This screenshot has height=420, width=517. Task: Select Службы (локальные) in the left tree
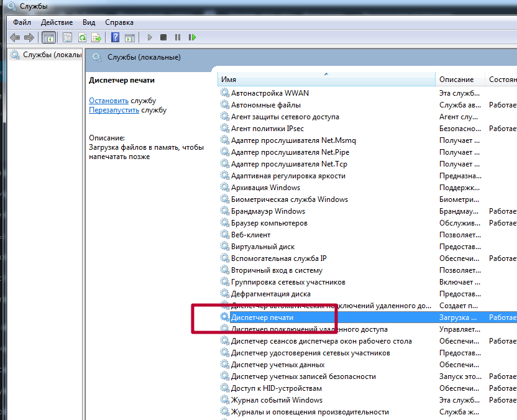pyautogui.click(x=45, y=55)
